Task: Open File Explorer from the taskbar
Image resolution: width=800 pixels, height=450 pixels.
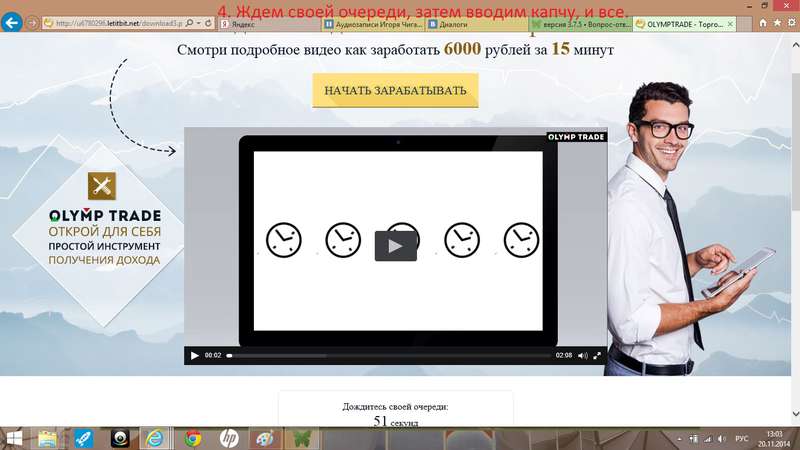Action: (47, 439)
